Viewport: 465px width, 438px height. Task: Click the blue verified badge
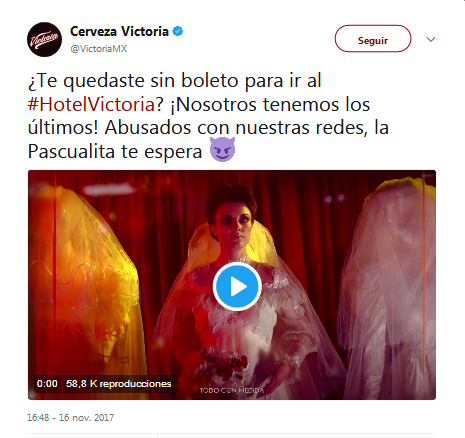(178, 31)
